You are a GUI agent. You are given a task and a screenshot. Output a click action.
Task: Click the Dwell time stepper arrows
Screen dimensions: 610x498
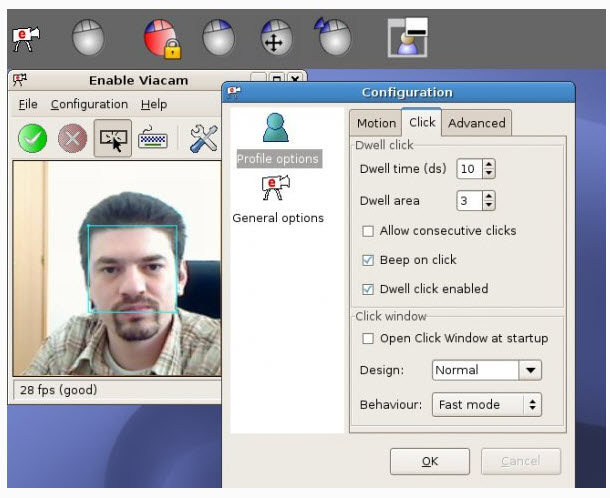[x=489, y=169]
